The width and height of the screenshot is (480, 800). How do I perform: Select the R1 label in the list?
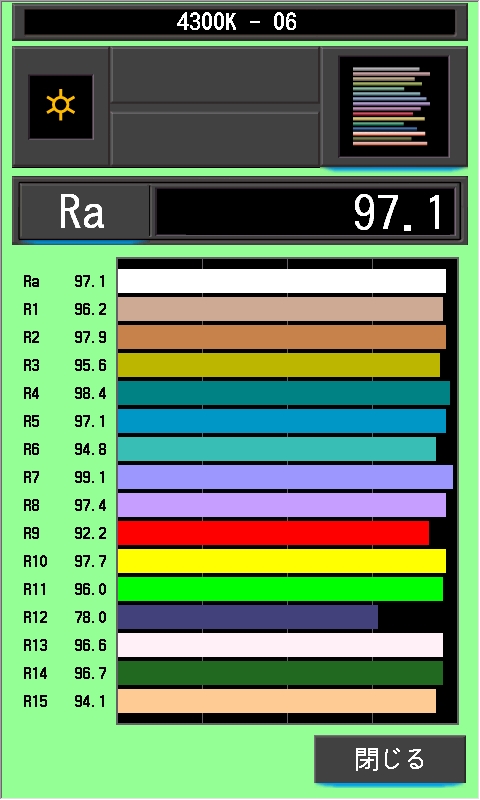(x=31, y=309)
